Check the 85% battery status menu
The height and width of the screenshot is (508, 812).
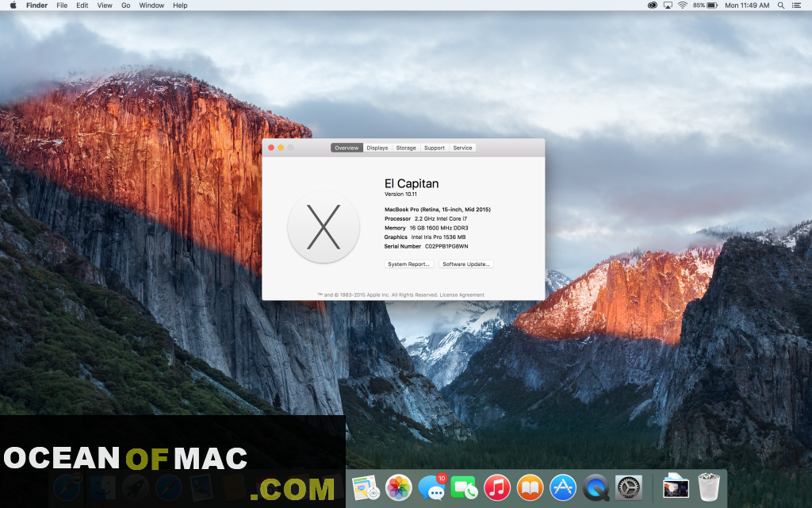(x=705, y=6)
